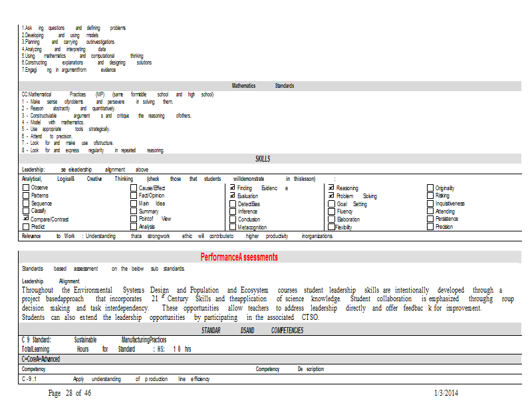532x411 pixels.
Task: Check the Originality checkbox
Action: [430, 188]
